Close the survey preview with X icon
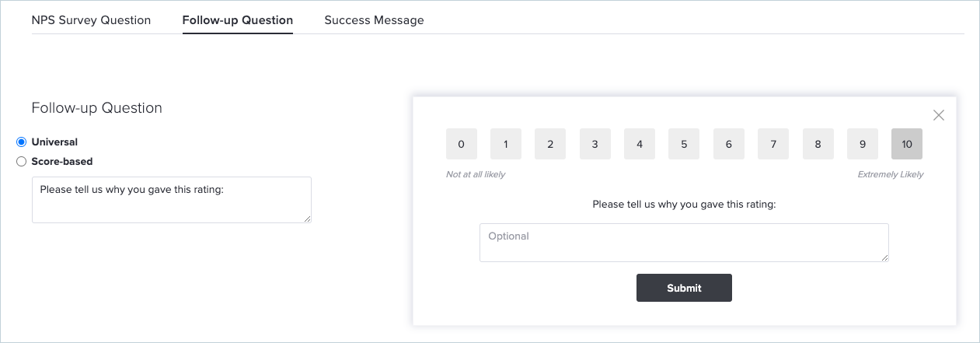Image resolution: width=980 pixels, height=343 pixels. click(x=939, y=115)
